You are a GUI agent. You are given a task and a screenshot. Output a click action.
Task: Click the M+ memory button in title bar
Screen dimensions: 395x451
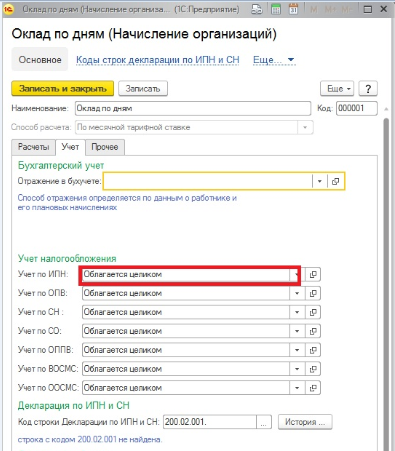tap(330, 9)
